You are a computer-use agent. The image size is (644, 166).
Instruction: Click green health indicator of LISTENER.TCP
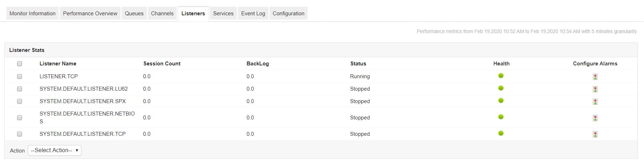pos(501,76)
